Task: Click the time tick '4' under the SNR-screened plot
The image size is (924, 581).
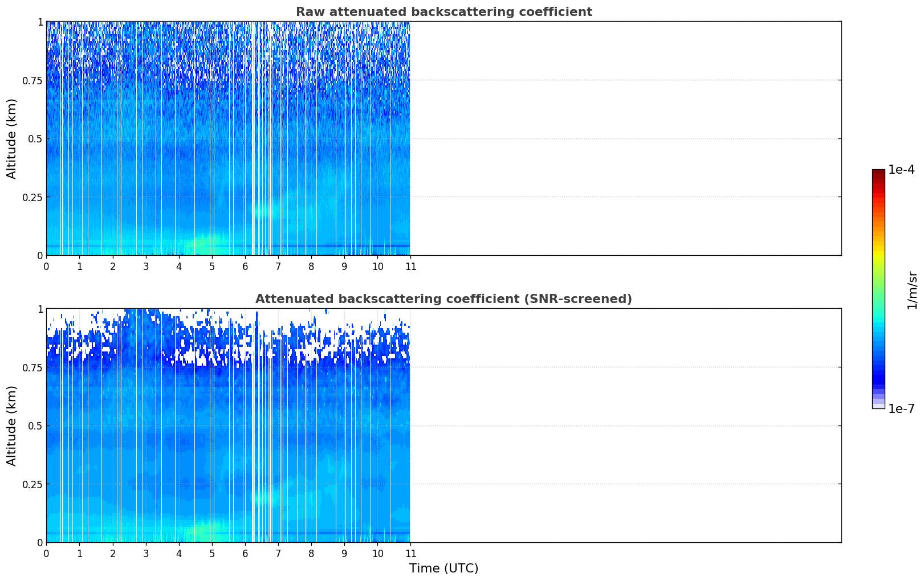Action: coord(179,553)
